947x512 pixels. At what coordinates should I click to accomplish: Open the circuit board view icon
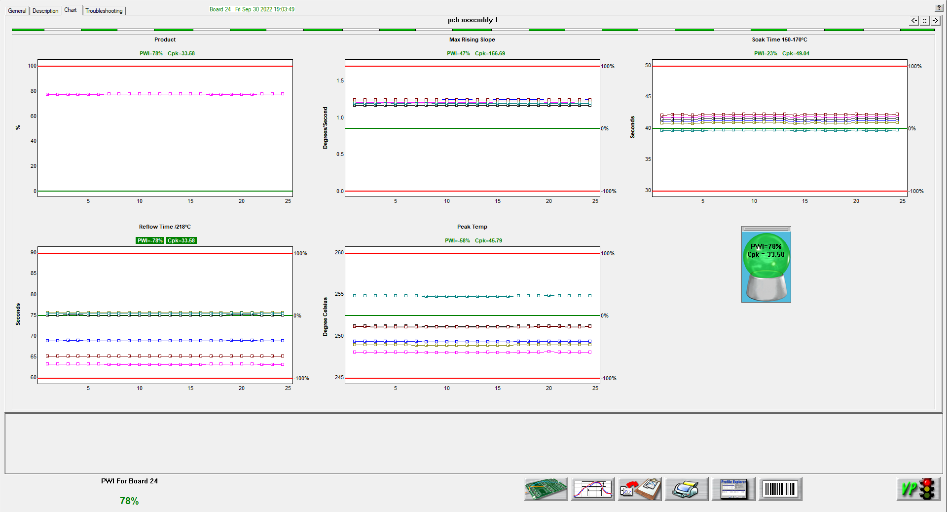[546, 489]
